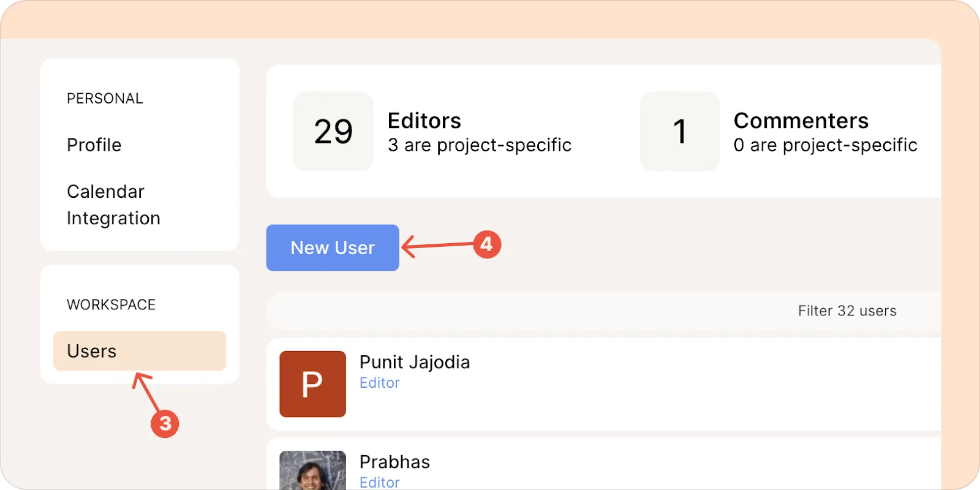Open Calendar Integration settings
This screenshot has height=490, width=980.
113,205
